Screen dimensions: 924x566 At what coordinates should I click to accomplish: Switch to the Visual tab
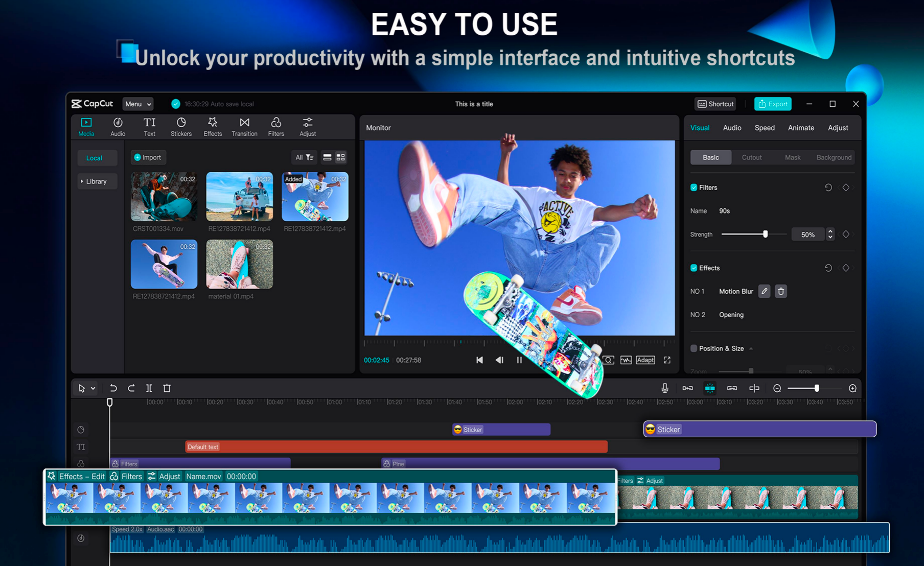(x=700, y=128)
